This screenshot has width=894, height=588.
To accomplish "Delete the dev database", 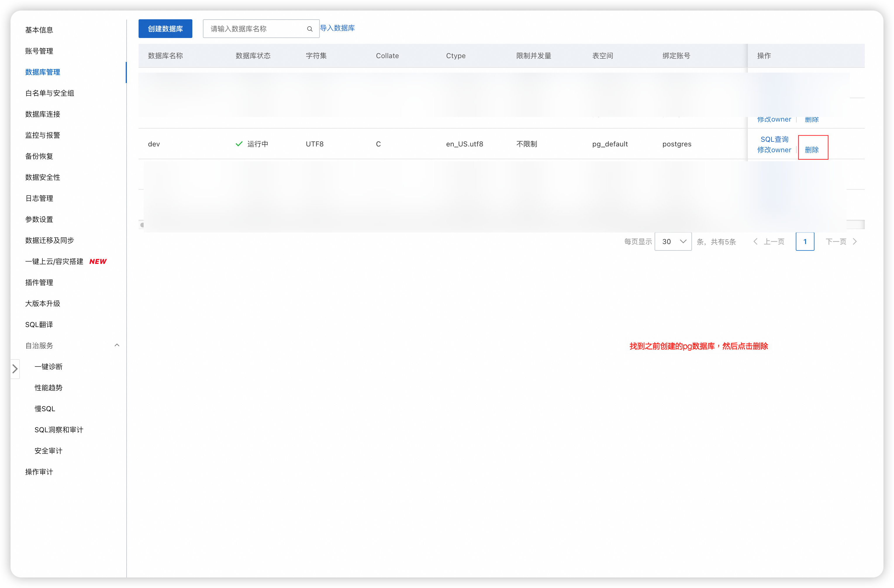I will click(811, 150).
